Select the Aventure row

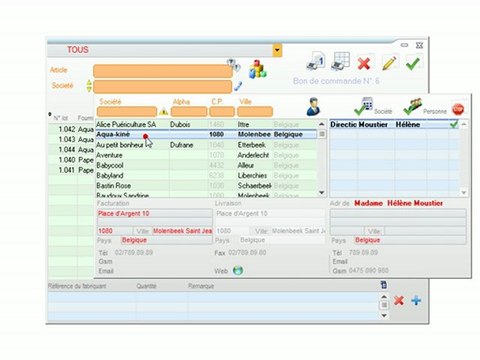[206, 155]
